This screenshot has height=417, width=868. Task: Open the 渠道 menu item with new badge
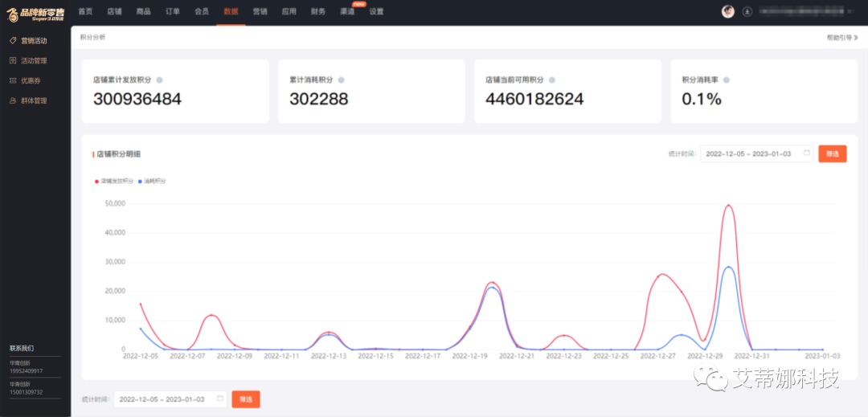[347, 11]
